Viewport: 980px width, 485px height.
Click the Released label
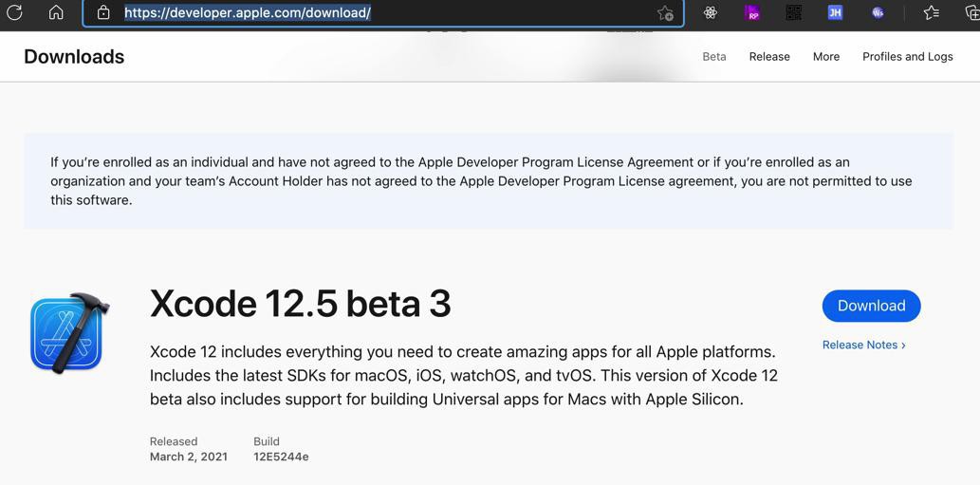click(174, 441)
